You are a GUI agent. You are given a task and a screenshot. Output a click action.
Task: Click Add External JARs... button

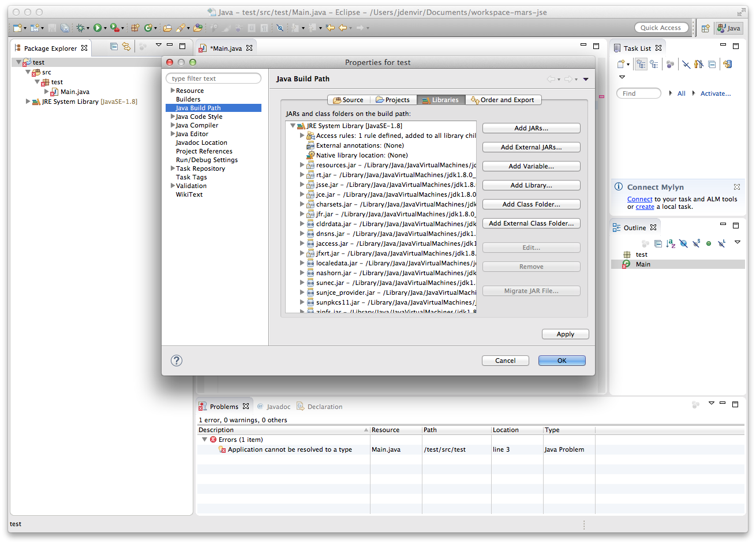pyautogui.click(x=531, y=147)
